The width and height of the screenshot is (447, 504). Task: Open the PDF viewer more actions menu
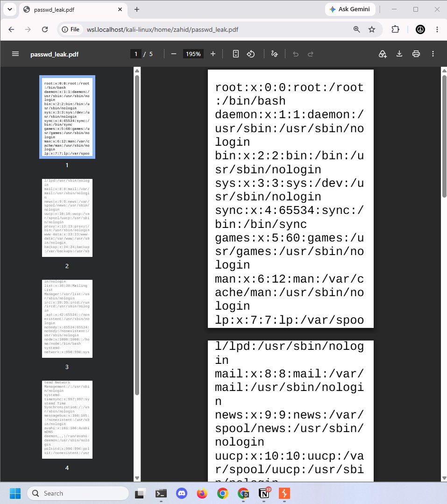(433, 54)
